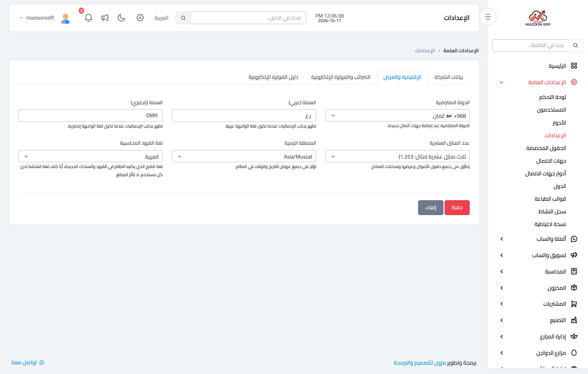The image size is (588, 374).
Task: Open the Asia/Muscat timezone dropdown
Action: point(244,156)
